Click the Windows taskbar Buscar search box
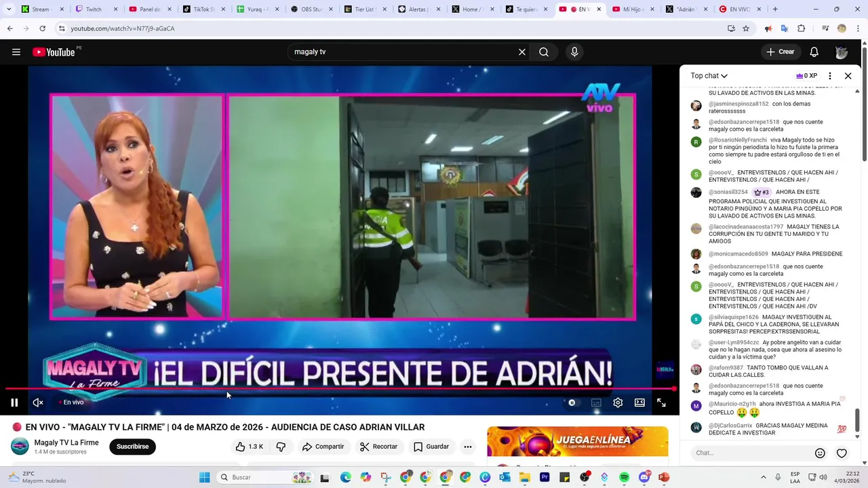868x488 pixels. tap(266, 477)
